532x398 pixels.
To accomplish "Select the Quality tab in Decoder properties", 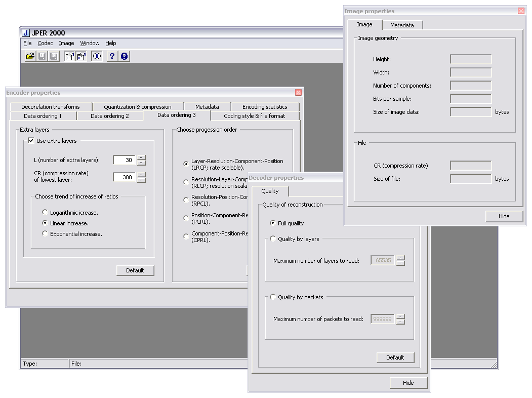I will pyautogui.click(x=270, y=191).
